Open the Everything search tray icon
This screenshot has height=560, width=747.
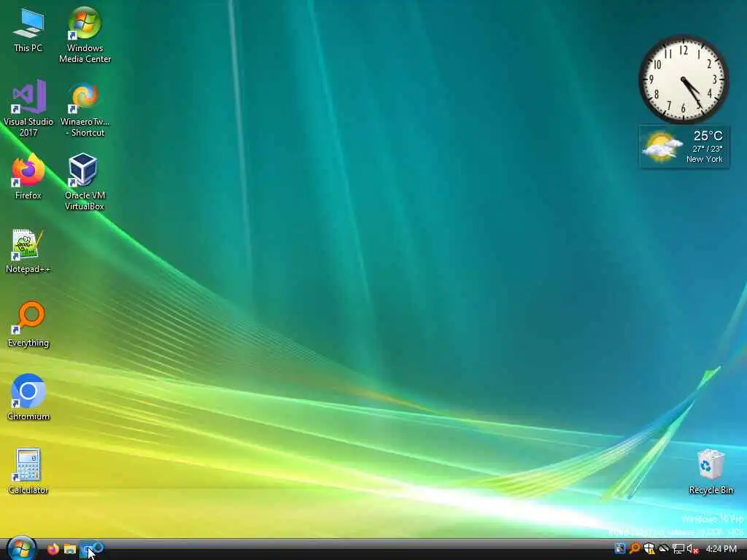click(634, 549)
